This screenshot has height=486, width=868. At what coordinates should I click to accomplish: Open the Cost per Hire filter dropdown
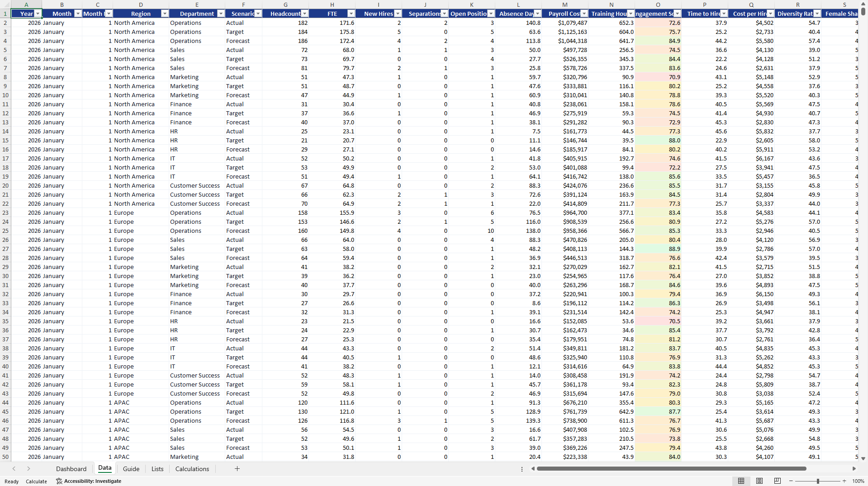(x=770, y=14)
